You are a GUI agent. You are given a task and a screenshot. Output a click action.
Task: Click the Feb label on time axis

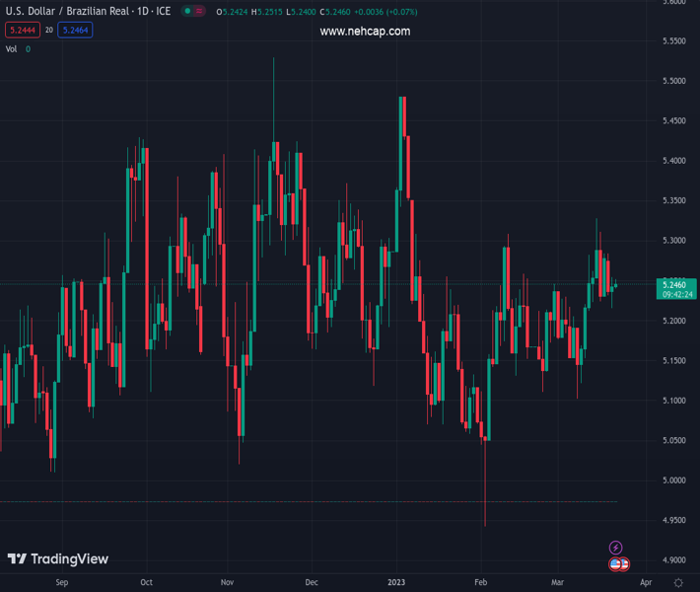coord(480,583)
